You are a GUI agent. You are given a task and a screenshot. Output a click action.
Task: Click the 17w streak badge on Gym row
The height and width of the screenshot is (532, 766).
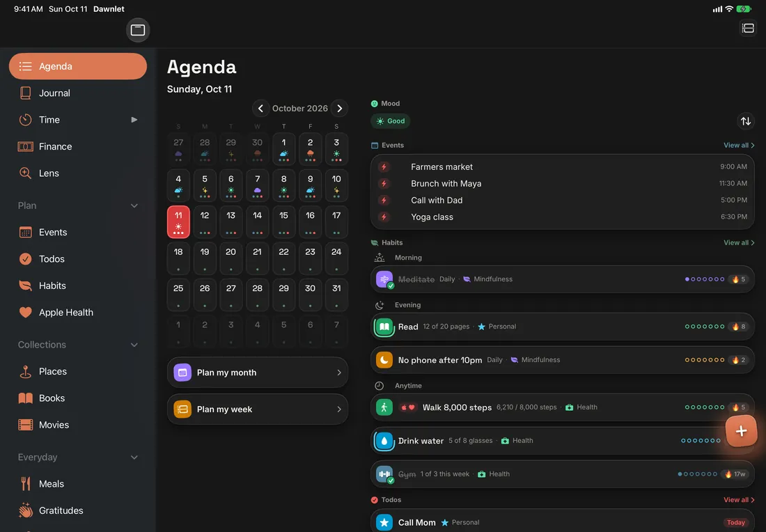tap(736, 474)
